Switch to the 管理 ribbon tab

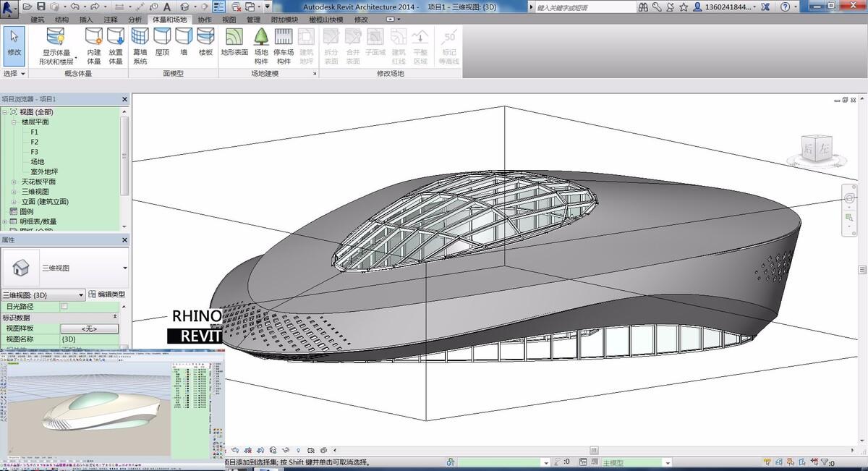(x=253, y=20)
